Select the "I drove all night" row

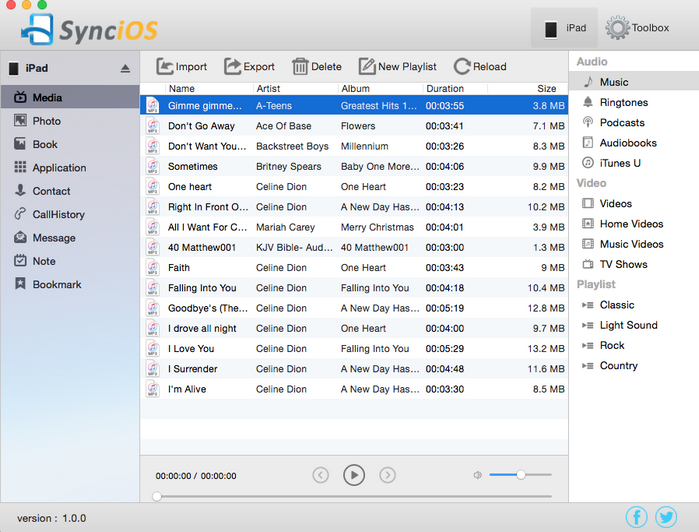(x=354, y=328)
